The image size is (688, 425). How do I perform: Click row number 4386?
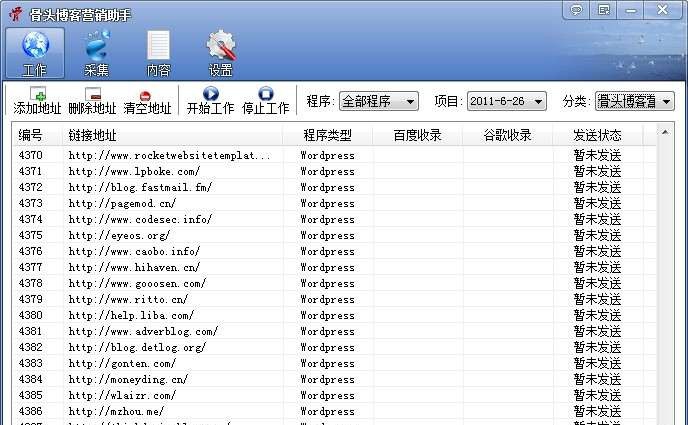point(30,411)
